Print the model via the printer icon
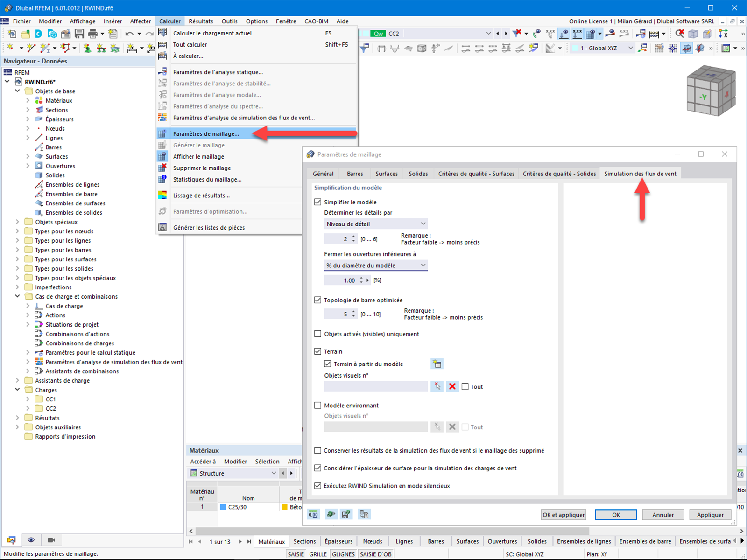The height and width of the screenshot is (560, 747). pos(93,34)
